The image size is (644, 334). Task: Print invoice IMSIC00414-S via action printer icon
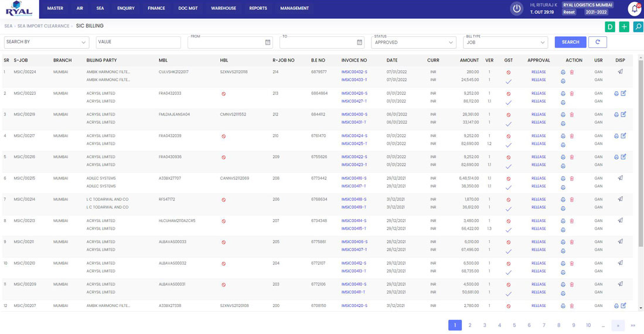(x=563, y=221)
